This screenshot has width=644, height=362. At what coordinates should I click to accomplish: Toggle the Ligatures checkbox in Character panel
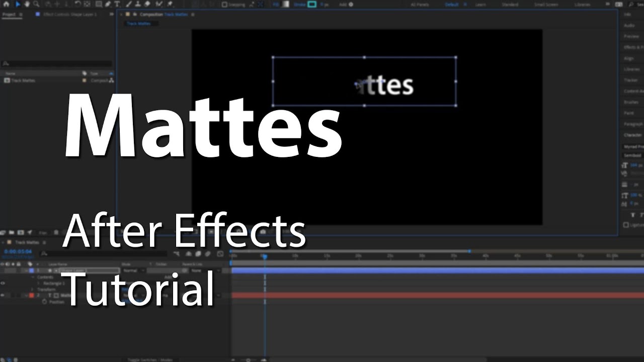click(626, 225)
